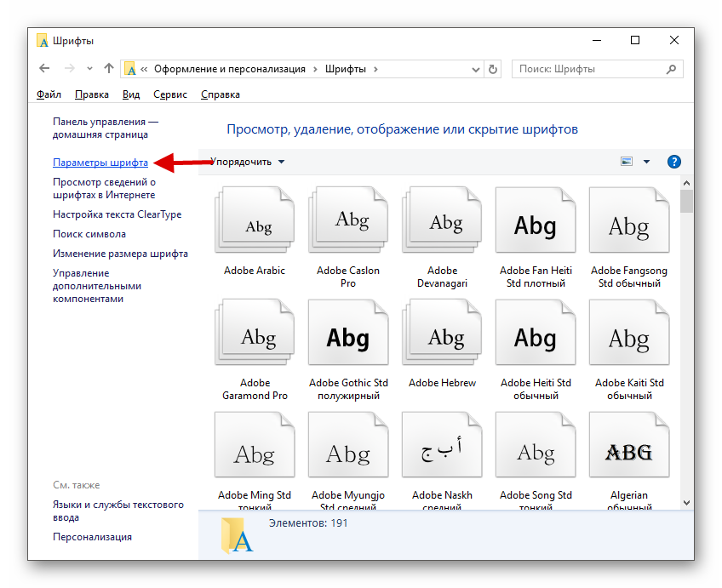722x588 pixels.
Task: Click 'Оформление и персонализация' breadcrumb
Action: [x=230, y=69]
